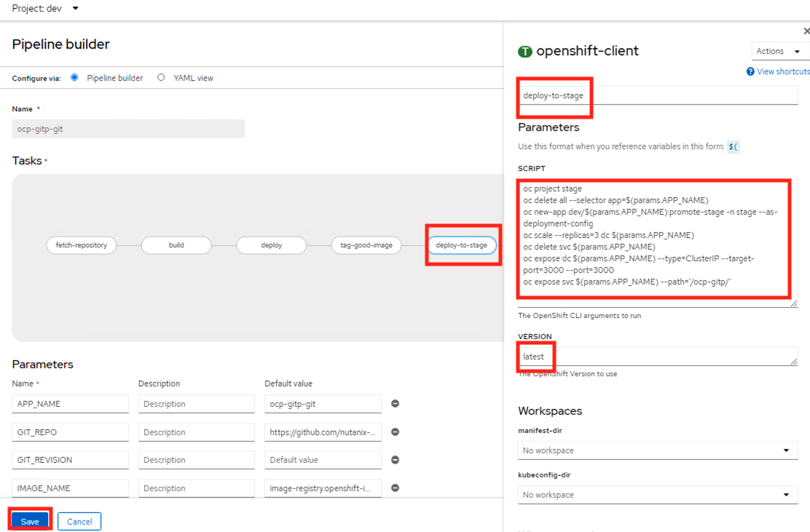Click the View shortcuts help icon

tap(750, 71)
